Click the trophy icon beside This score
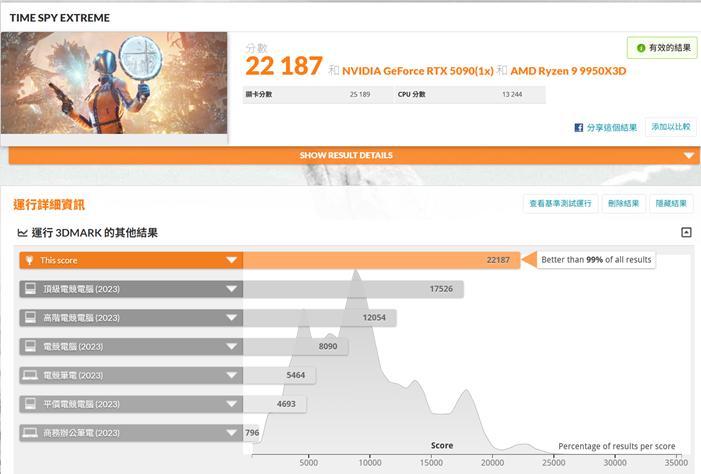Viewport: 701px width, 474px height. coord(29,260)
